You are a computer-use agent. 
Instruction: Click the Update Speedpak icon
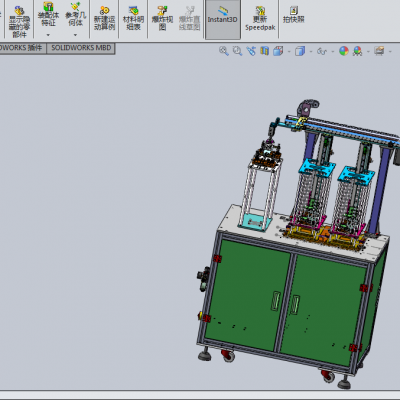[x=260, y=19]
